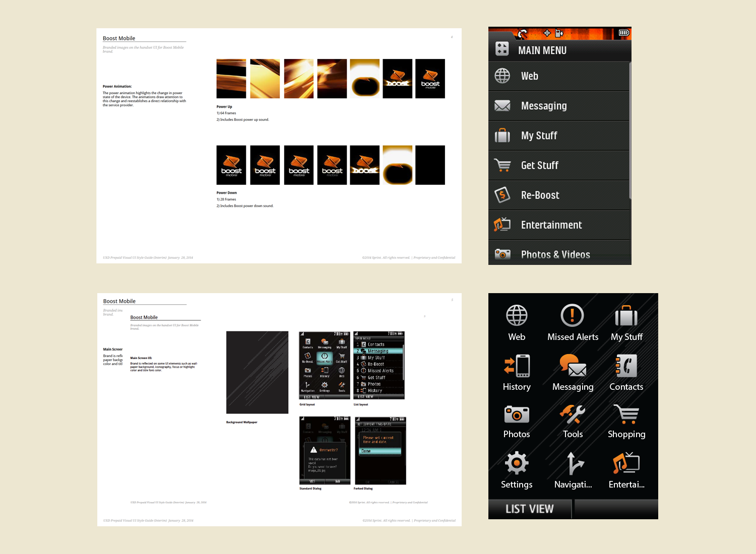This screenshot has height=554, width=756.
Task: Click the main menu list scrollbar
Action: (x=630, y=130)
